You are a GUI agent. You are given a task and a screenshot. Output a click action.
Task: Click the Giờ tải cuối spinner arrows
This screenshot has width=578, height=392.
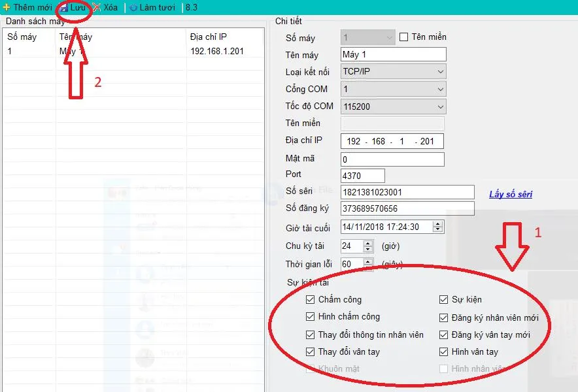[438, 227]
